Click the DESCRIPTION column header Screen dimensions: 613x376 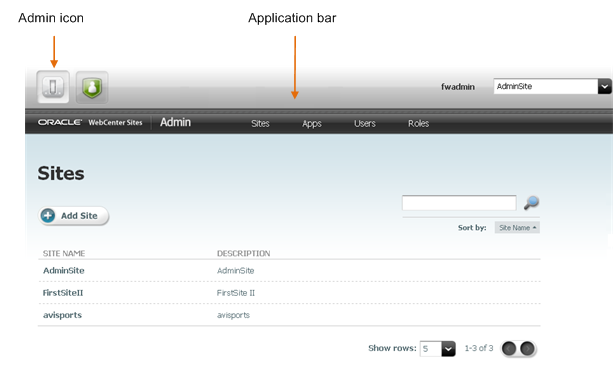click(x=244, y=253)
